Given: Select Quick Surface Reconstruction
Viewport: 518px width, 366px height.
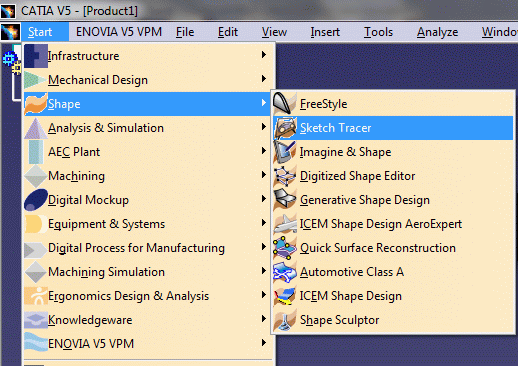Looking at the screenshot, I should [x=393, y=248].
